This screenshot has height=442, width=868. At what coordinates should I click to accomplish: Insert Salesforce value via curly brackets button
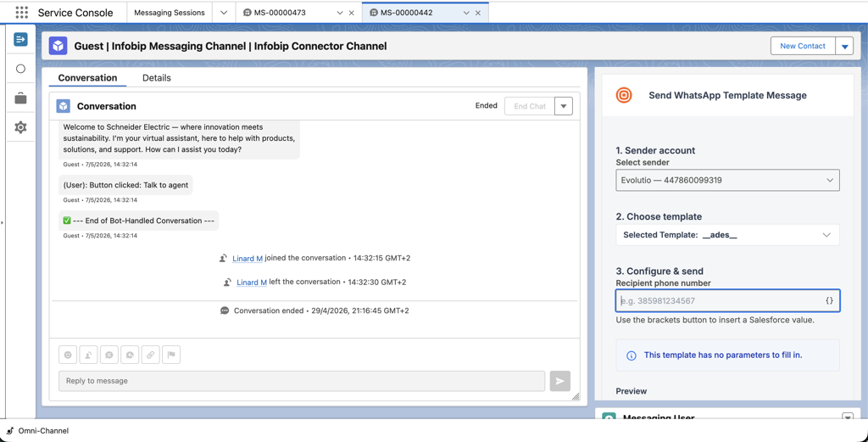(x=829, y=301)
